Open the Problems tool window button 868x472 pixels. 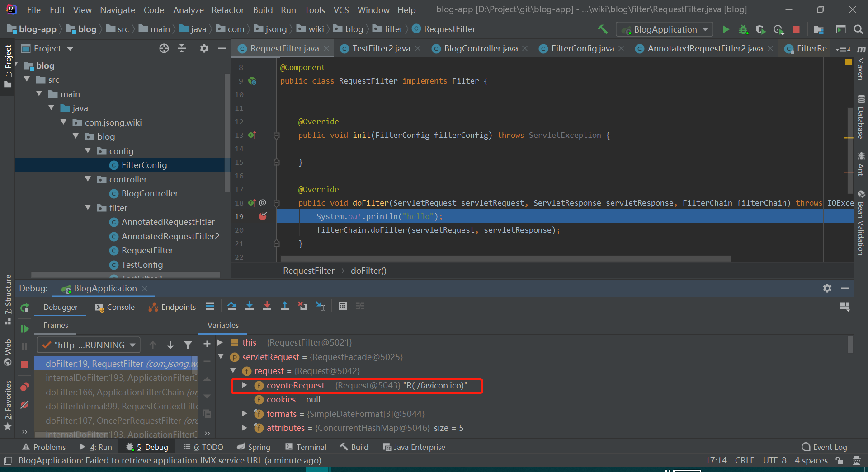click(x=44, y=447)
